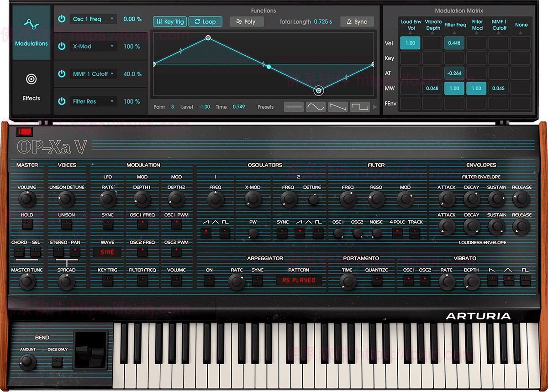Toggle the power switch for Osc 1 Freq modulation

click(62, 19)
